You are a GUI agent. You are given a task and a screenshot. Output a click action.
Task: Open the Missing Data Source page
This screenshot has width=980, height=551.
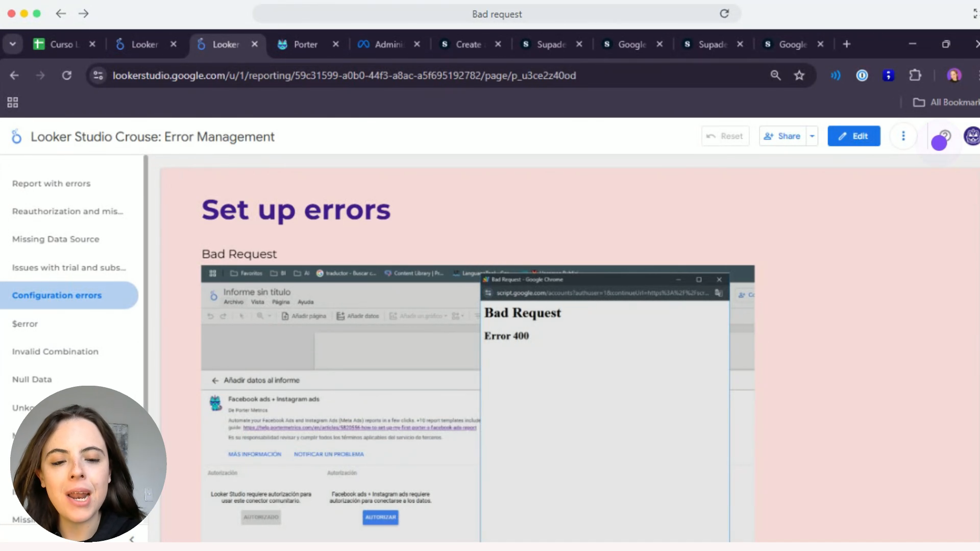click(x=56, y=239)
